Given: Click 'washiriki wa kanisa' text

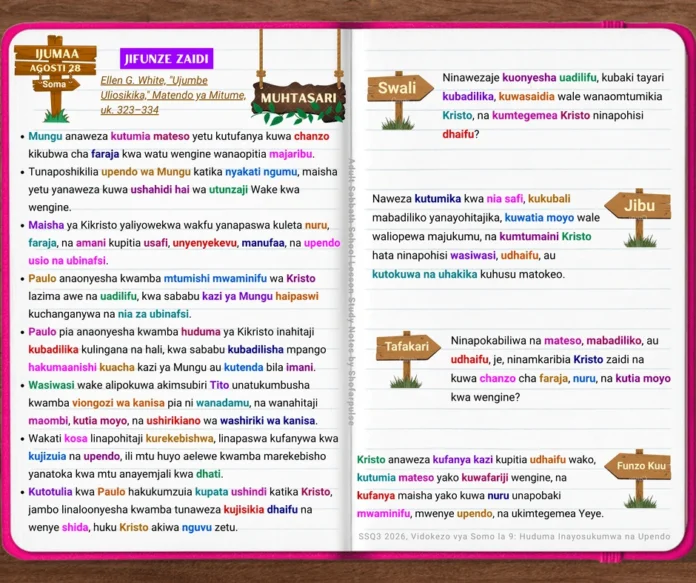Looking at the screenshot, I should 268,420.
